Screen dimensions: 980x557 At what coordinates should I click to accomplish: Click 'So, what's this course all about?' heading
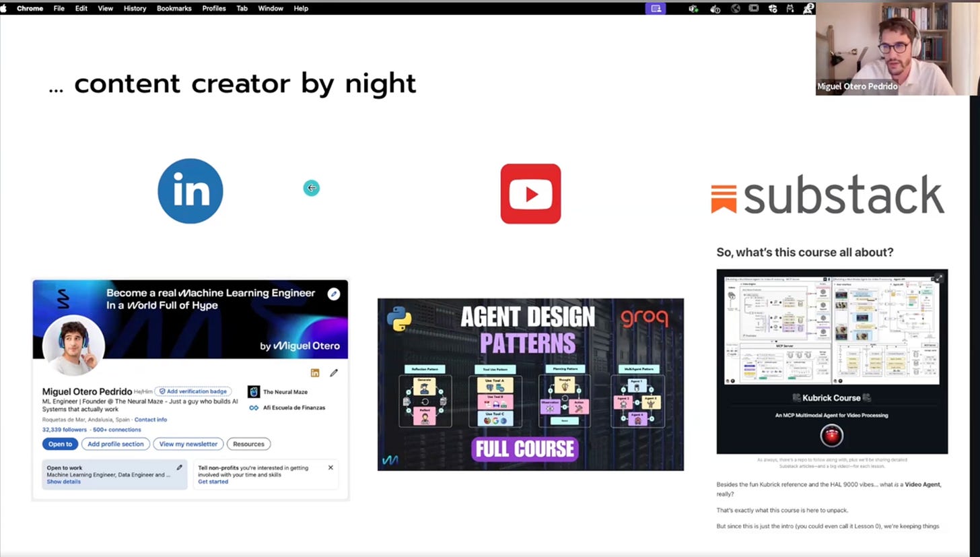coord(805,253)
